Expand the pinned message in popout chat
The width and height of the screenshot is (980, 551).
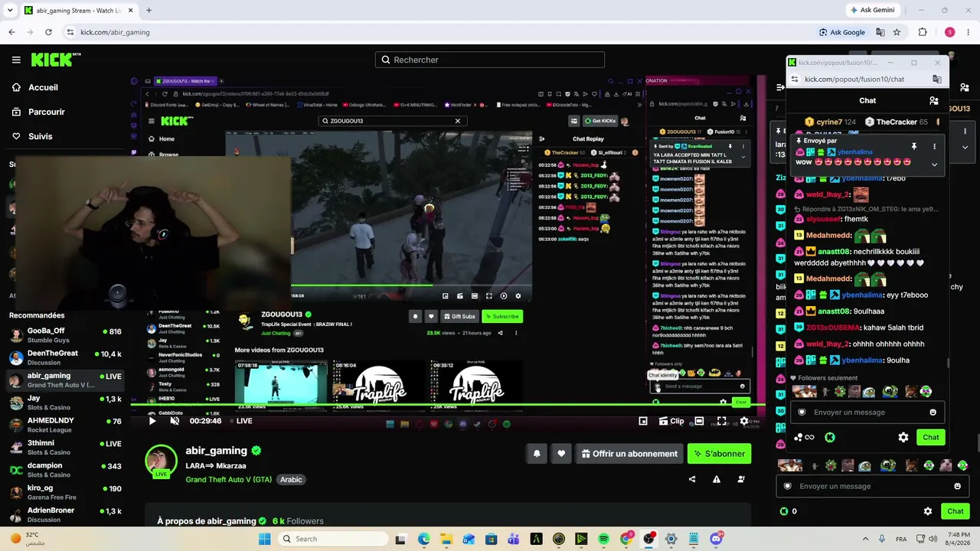pyautogui.click(x=934, y=164)
